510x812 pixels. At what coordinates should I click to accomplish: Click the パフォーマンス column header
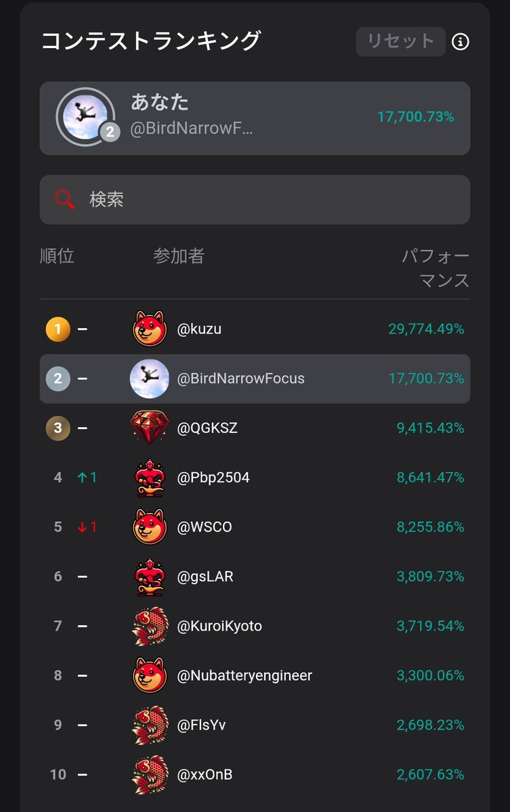tap(435, 268)
